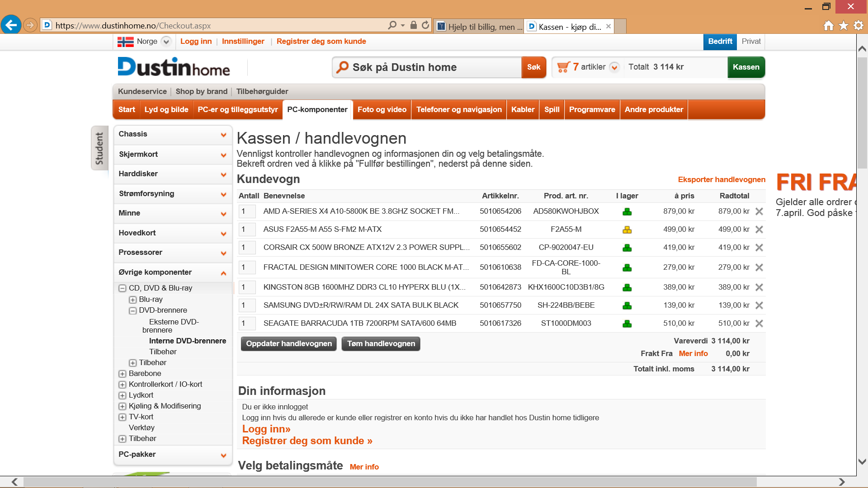Open Favorites star icon

coord(844,26)
